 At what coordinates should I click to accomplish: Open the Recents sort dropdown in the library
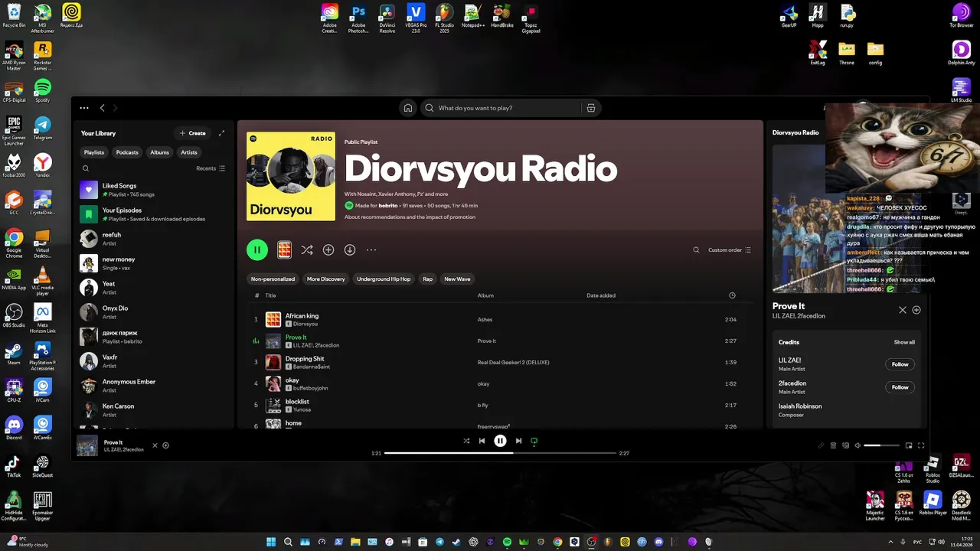[211, 168]
